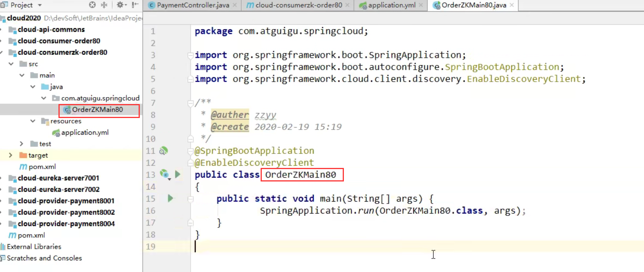Click the package com.atguigu.springcloud statement
644x272 pixels.
[282, 31]
